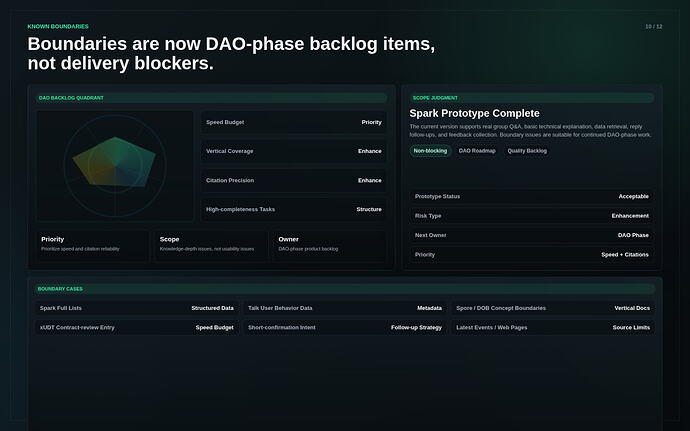
Task: Select the DAO Roadmap tag
Action: point(477,151)
